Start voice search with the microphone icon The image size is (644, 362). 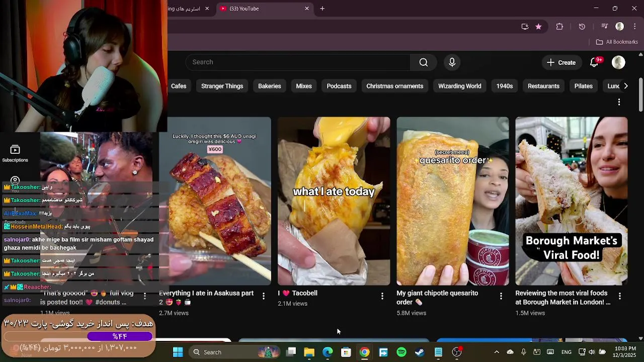coord(452,62)
